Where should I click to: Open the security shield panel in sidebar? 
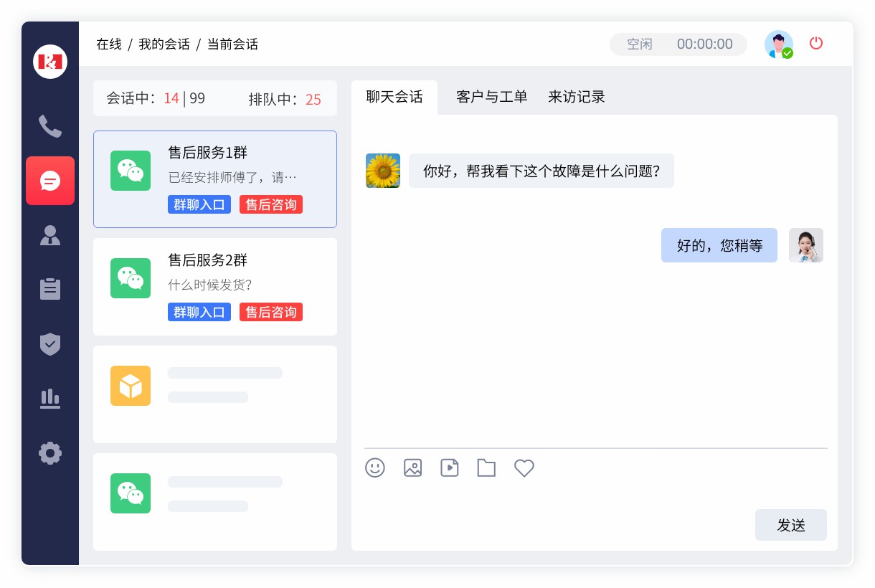click(50, 345)
